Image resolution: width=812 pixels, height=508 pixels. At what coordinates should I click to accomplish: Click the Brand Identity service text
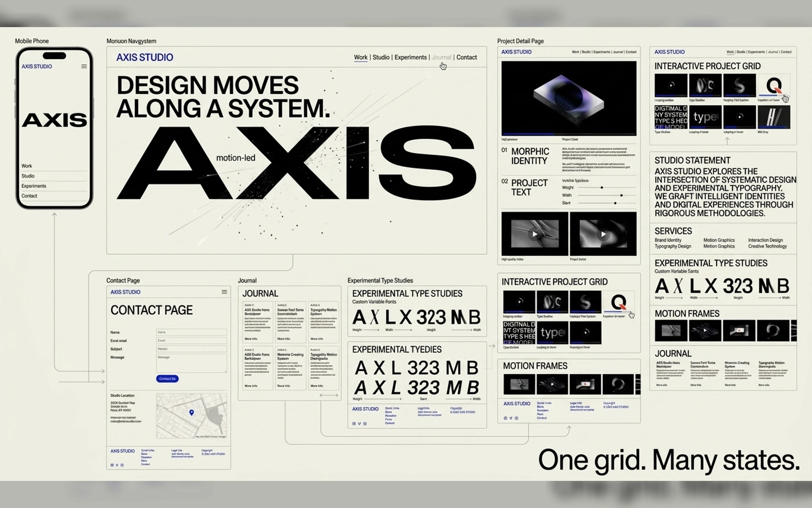pyautogui.click(x=668, y=240)
